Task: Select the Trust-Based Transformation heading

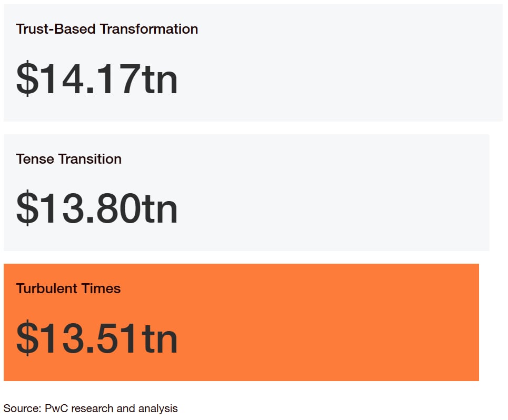Action: [x=107, y=29]
